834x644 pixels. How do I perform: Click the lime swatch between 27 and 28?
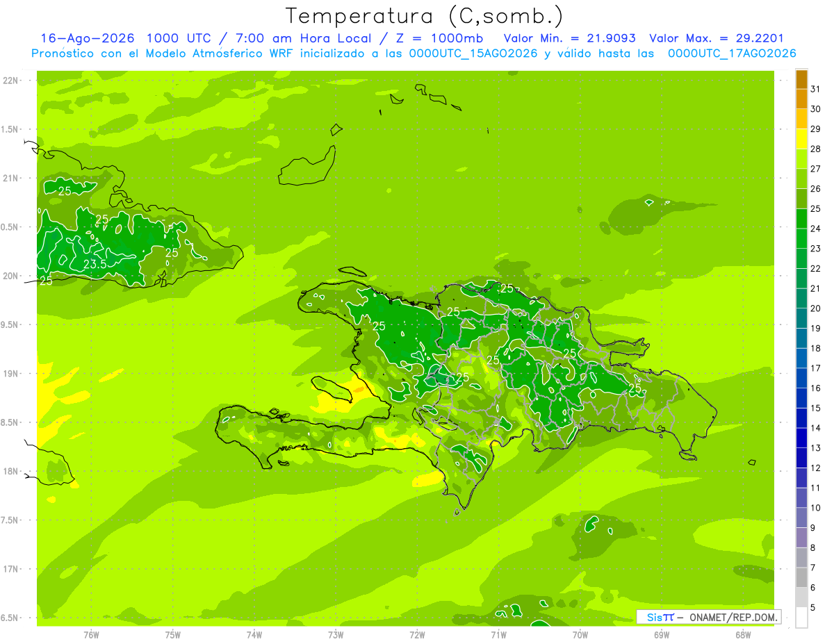click(x=801, y=159)
